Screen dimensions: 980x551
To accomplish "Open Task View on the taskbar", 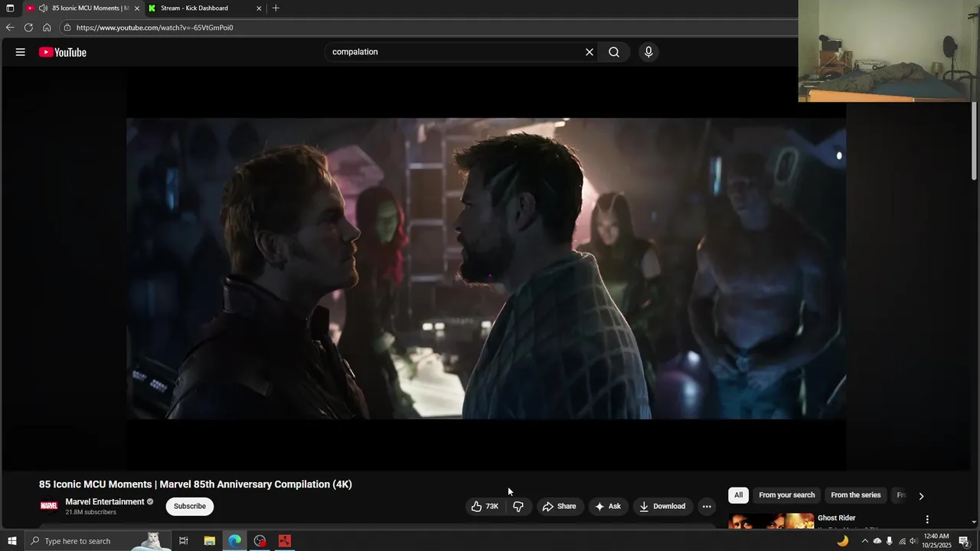I will tap(184, 541).
